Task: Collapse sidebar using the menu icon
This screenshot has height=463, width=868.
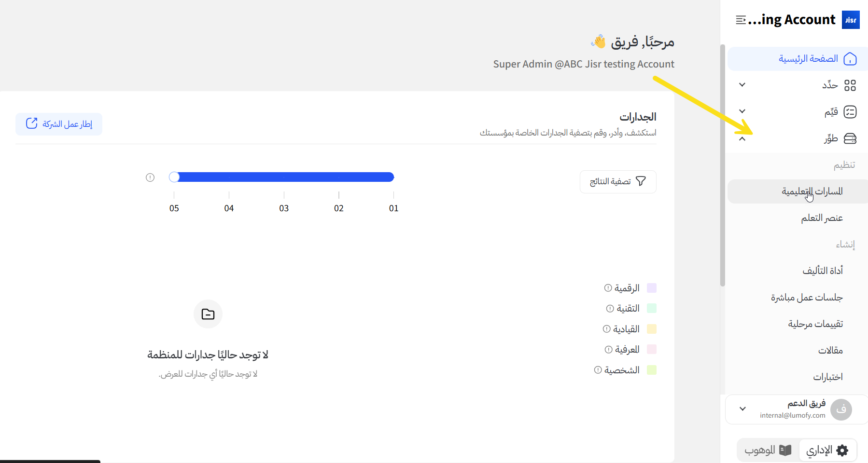Action: (x=741, y=20)
